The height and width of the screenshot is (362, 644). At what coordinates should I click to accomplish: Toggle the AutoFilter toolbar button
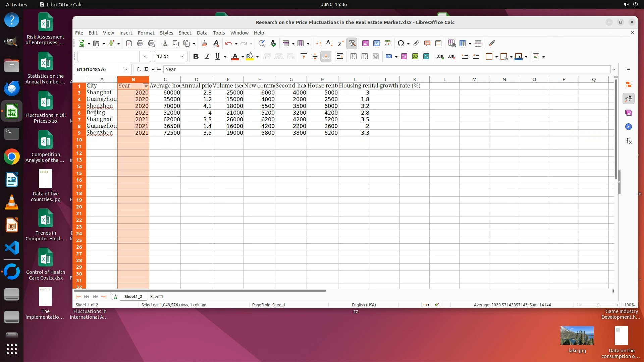[352, 43]
